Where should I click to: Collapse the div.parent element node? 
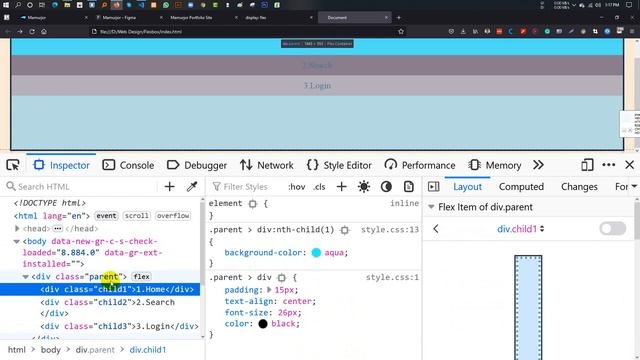point(25,277)
